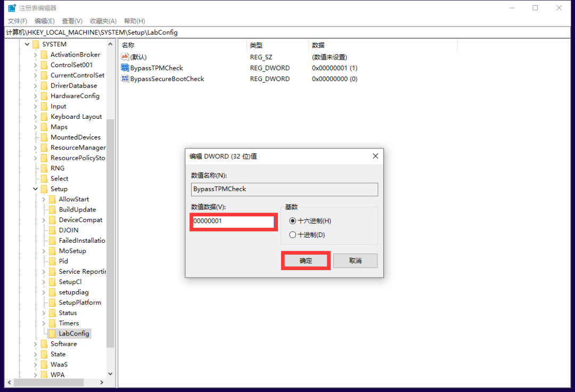Select the 十进制 decimal radio button

coord(292,235)
